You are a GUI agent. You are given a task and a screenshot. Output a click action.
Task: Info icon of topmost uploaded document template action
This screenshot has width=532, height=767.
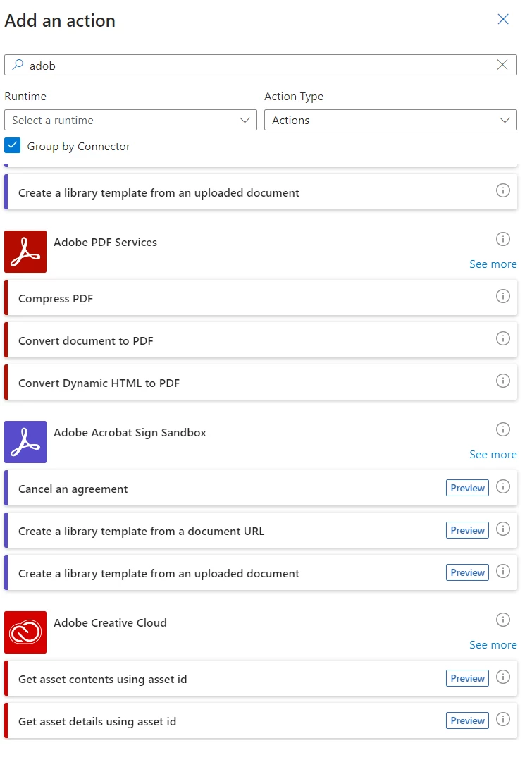click(502, 191)
